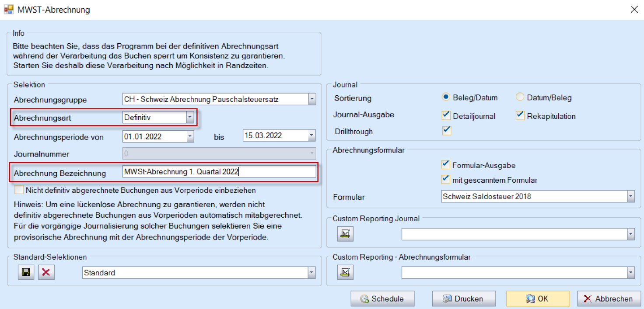Click the MWST-Abrechnung window title icon
Image resolution: width=644 pixels, height=309 pixels.
(8, 9)
